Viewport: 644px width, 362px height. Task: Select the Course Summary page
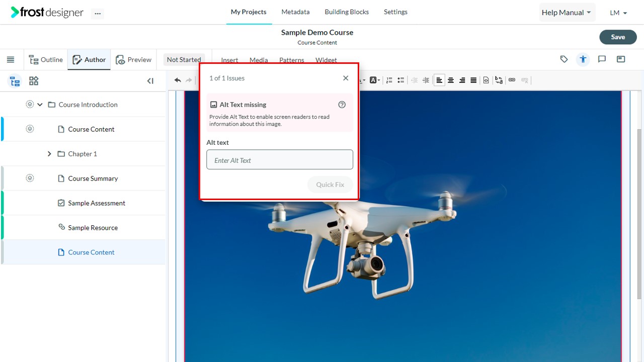pos(93,178)
